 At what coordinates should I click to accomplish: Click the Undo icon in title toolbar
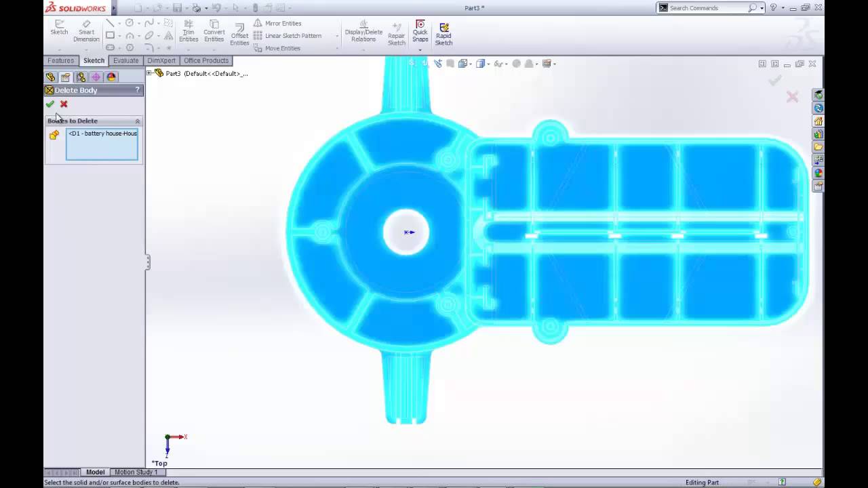pos(216,8)
